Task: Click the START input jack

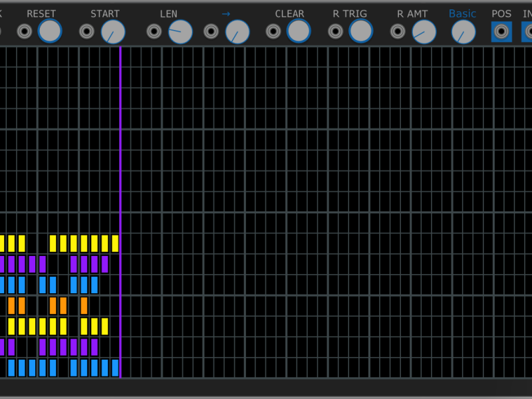Action: pos(86,31)
